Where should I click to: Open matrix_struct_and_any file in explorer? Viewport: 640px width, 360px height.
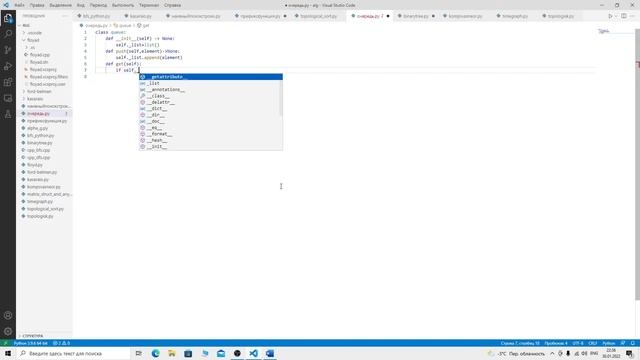pos(48,194)
